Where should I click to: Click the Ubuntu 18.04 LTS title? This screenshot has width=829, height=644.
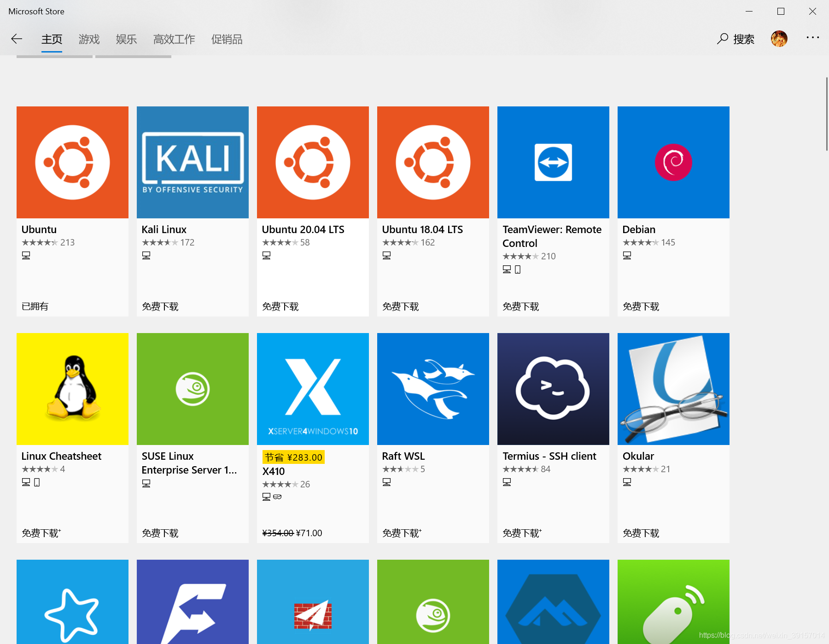422,229
